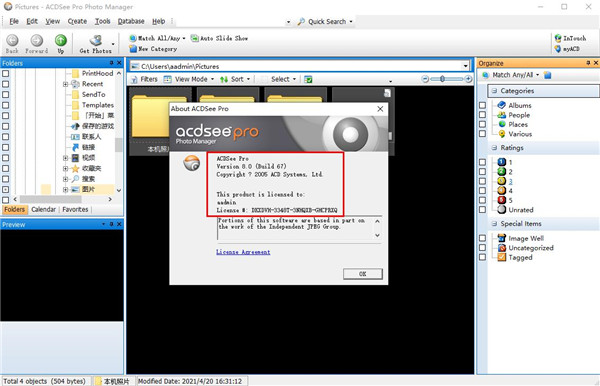The height and width of the screenshot is (386, 600).
Task: Click the Auto Slide Show icon
Action: coord(195,38)
